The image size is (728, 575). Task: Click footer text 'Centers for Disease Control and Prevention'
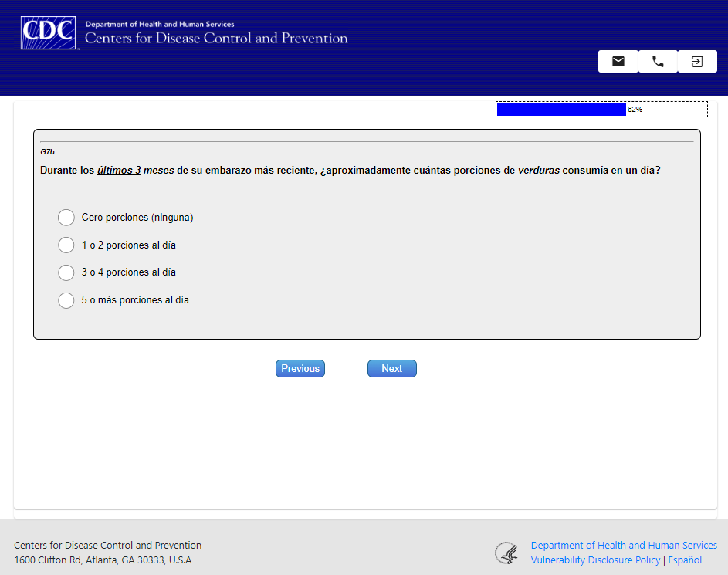108,546
